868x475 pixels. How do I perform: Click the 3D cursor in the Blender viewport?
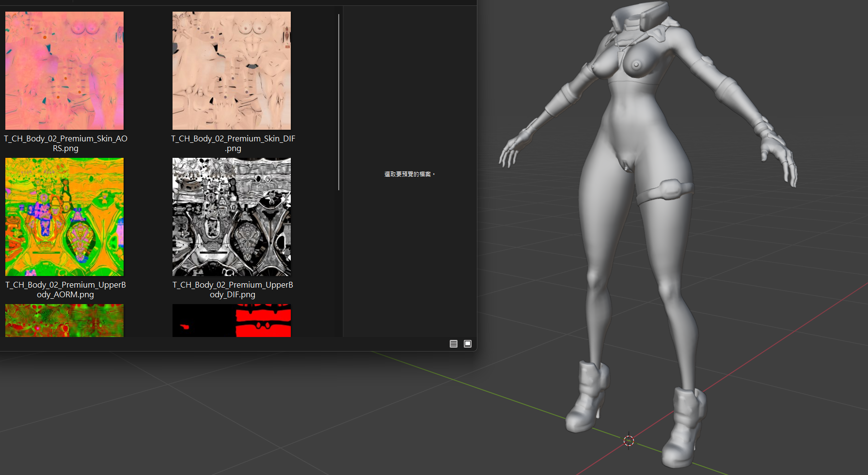[x=629, y=441]
